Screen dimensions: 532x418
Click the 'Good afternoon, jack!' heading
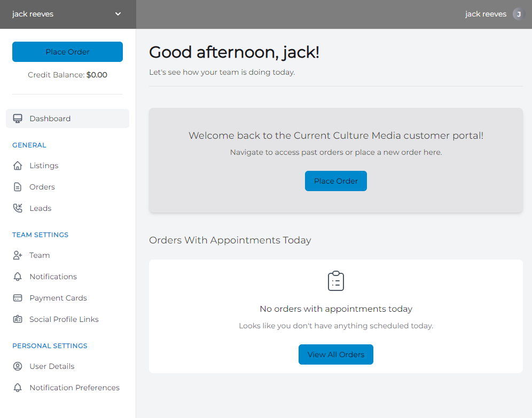pos(234,52)
